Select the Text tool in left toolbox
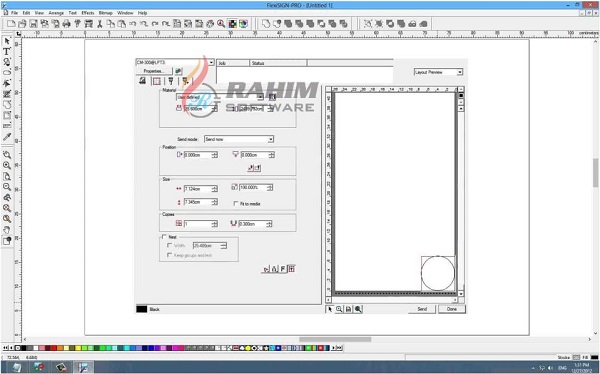The image size is (600, 374). tap(7, 51)
